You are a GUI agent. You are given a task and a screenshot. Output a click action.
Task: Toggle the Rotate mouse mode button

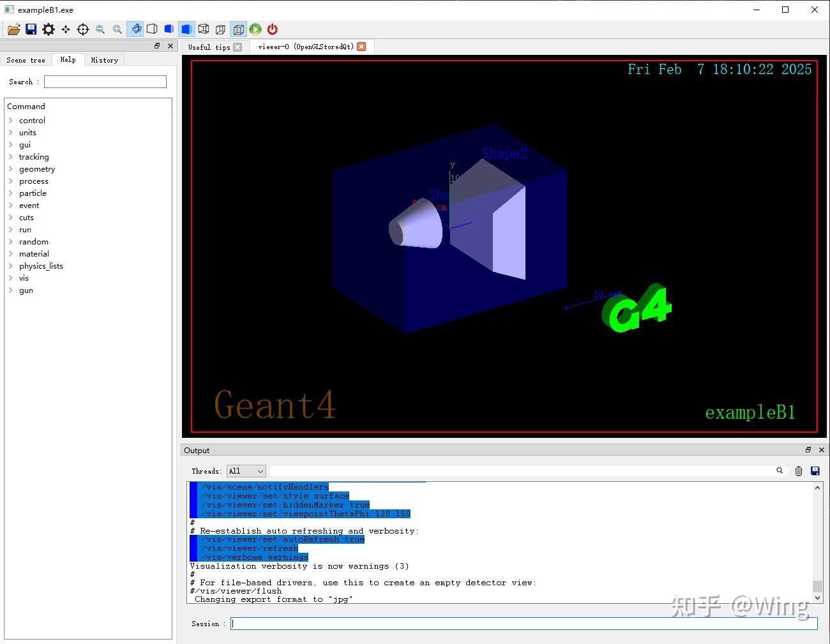coord(135,29)
